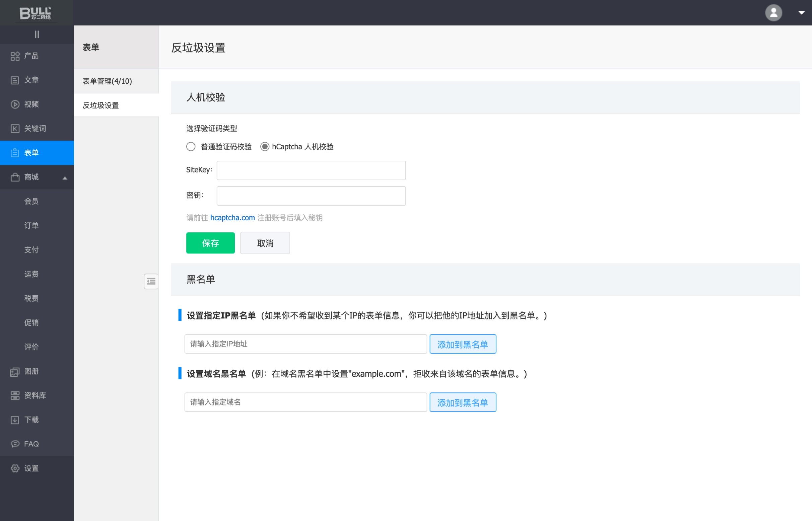Collapse the 商城 mall submenu arrow

click(x=65, y=178)
